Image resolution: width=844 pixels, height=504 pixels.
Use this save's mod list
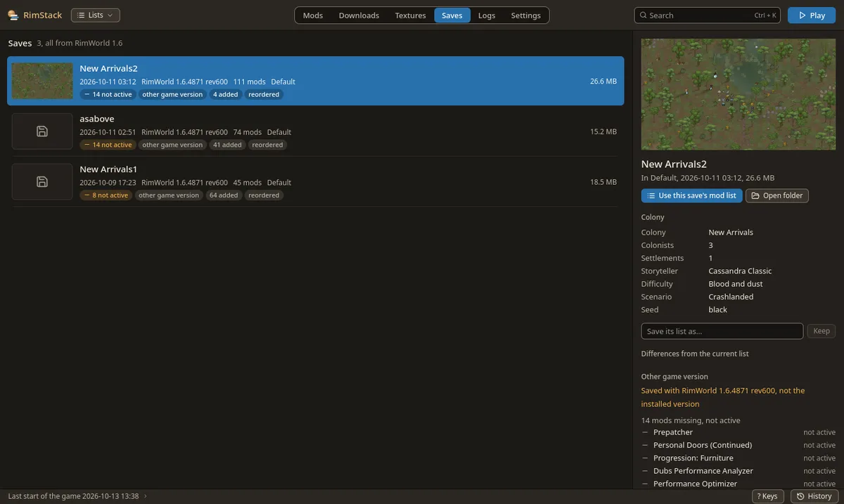(692, 195)
